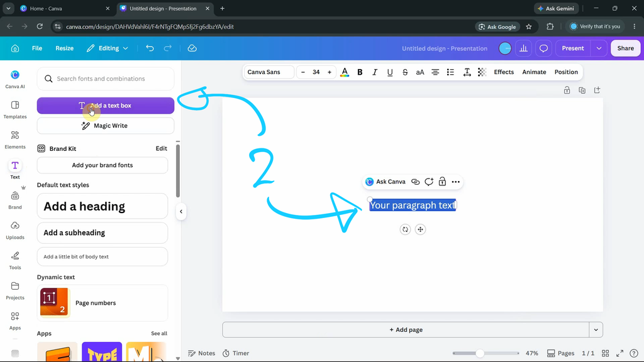Click Add your brand fonts
644x362 pixels.
coord(103,165)
